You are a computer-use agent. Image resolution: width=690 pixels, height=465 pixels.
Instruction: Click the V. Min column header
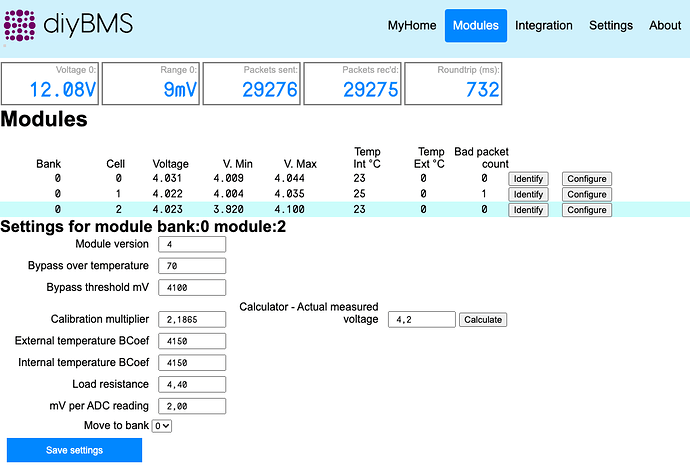pyautogui.click(x=238, y=164)
